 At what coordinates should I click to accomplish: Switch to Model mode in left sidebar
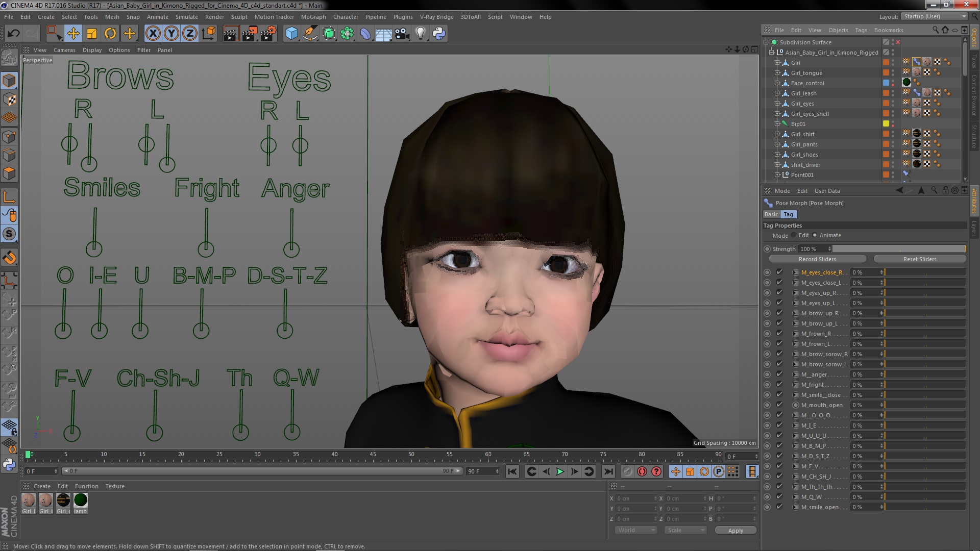click(9, 81)
